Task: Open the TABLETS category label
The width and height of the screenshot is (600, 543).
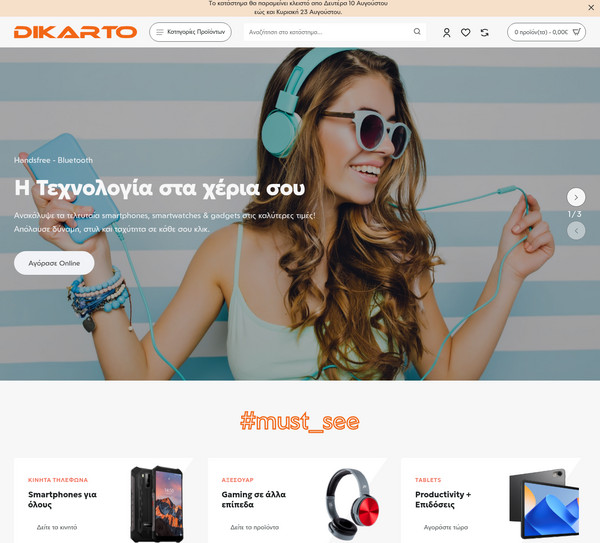Action: pos(428,480)
